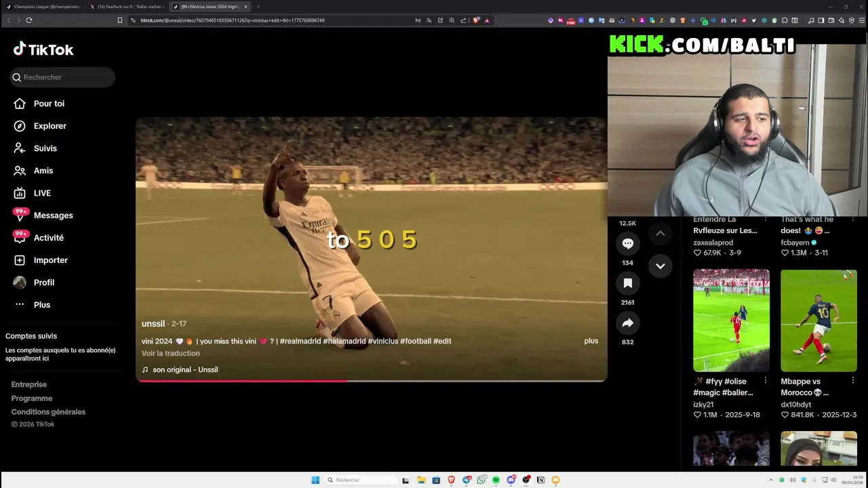Click the share arrow icon
The height and width of the screenshot is (488, 868).
628,323
